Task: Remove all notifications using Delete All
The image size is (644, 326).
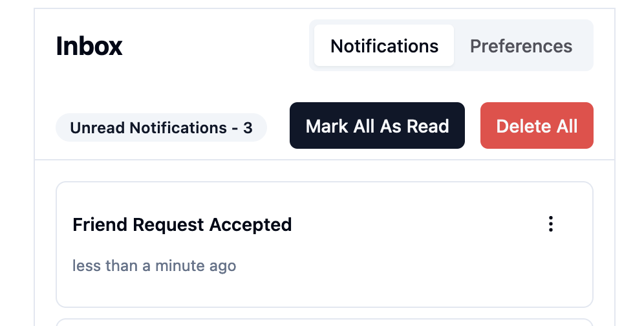Action: pos(537,125)
